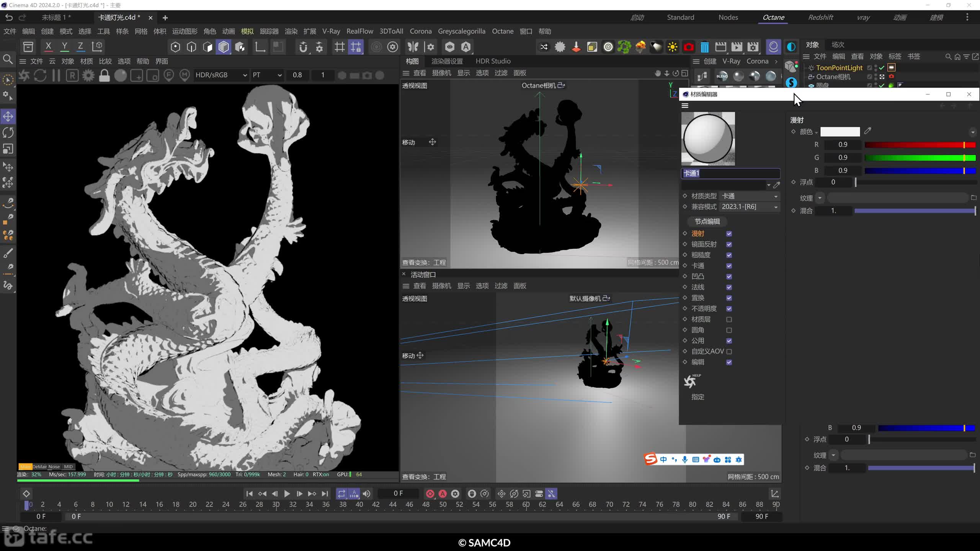Click the 指定 button in material editor
The height and width of the screenshot is (551, 980).
coord(698,397)
